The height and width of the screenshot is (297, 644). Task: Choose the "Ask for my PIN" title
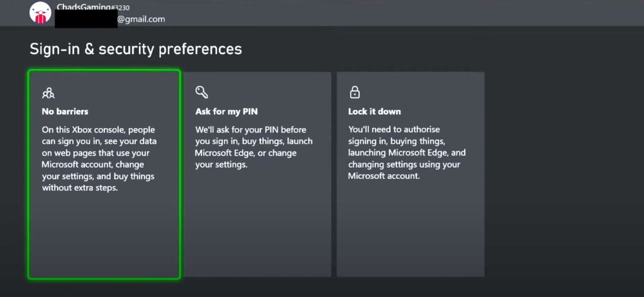pos(226,111)
